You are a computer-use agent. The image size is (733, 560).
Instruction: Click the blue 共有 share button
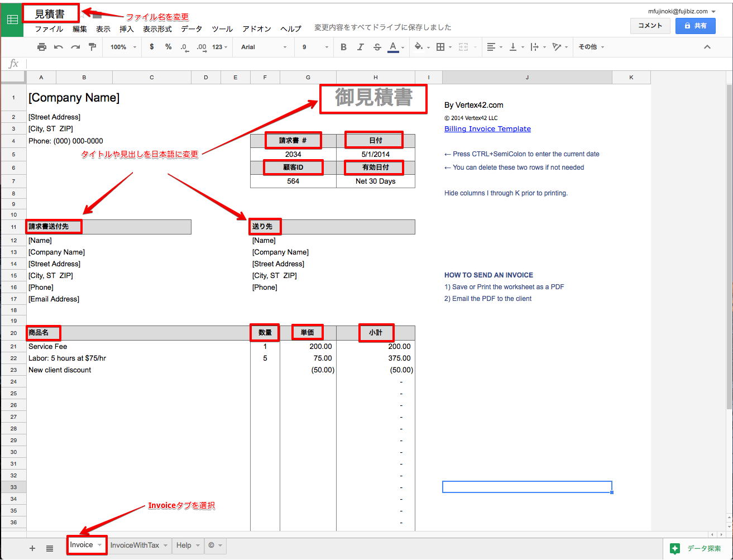tap(695, 26)
